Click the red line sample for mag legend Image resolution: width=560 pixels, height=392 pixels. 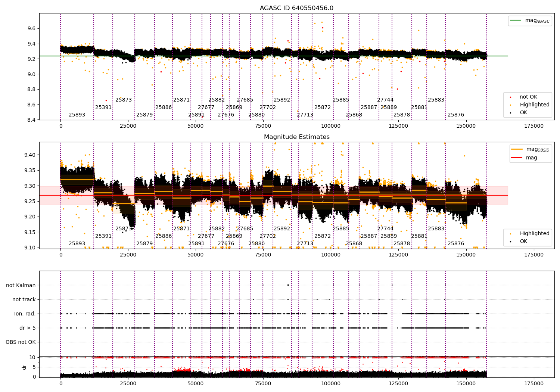pos(517,158)
